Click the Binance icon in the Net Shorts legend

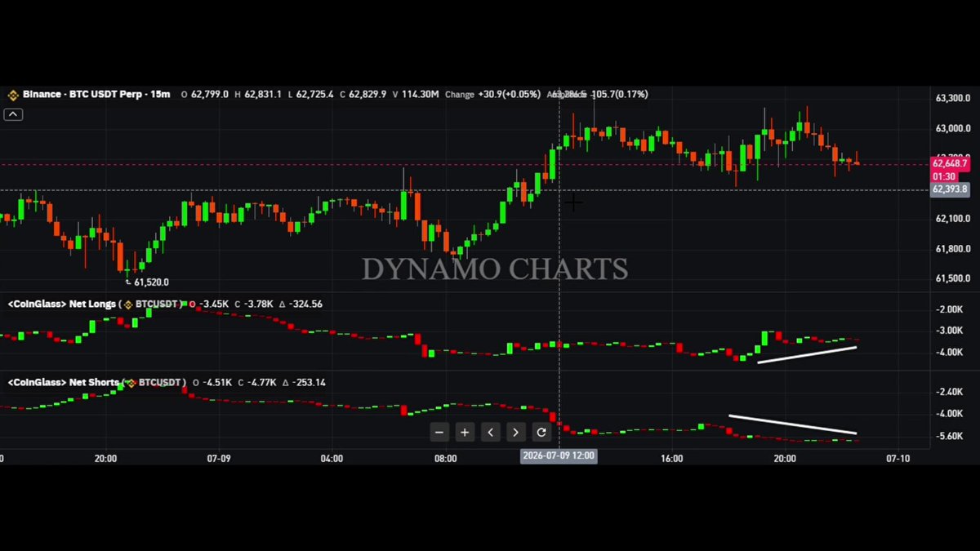[131, 383]
